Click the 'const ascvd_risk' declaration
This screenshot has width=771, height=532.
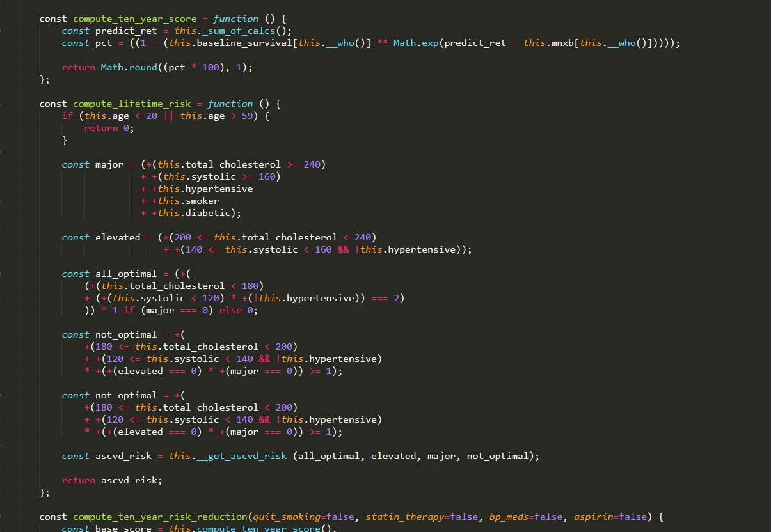tap(107, 456)
